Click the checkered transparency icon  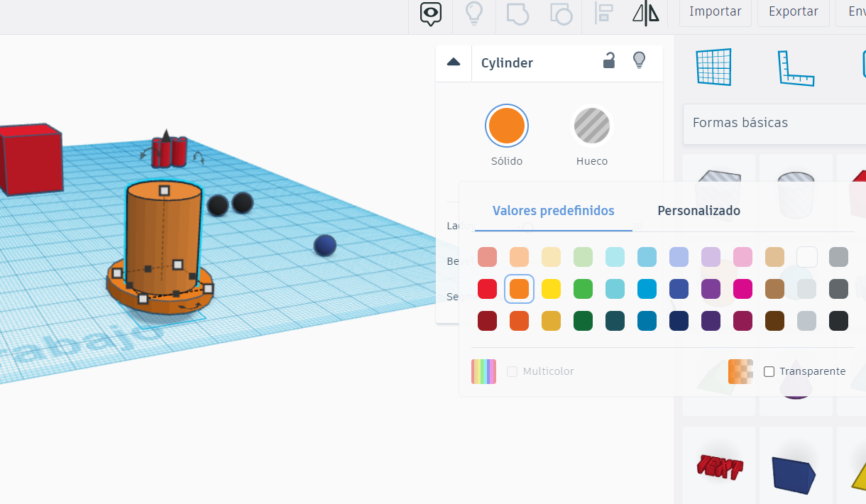[740, 371]
